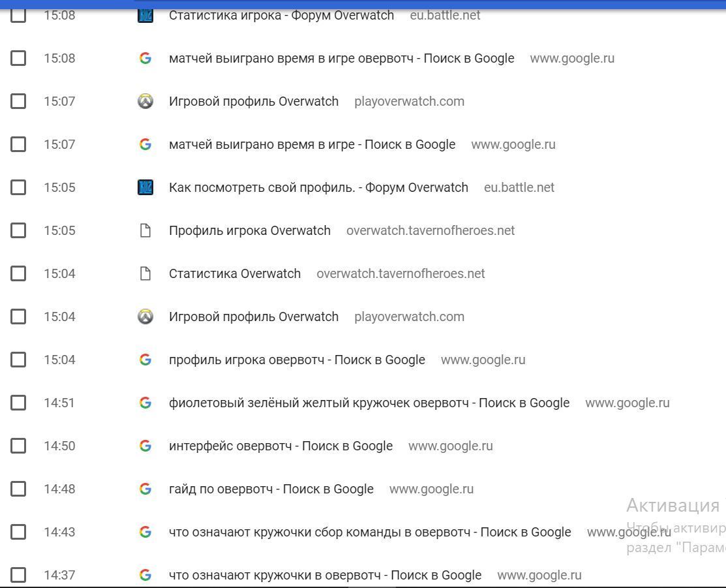Click Overwatch logo icon on the 15:07 entry
The height and width of the screenshot is (588, 726).
[x=145, y=101]
